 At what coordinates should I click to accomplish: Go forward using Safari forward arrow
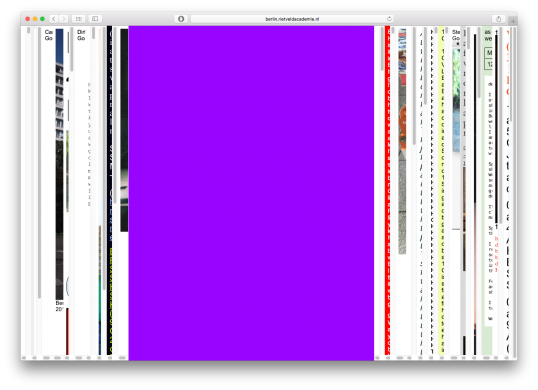pos(64,19)
